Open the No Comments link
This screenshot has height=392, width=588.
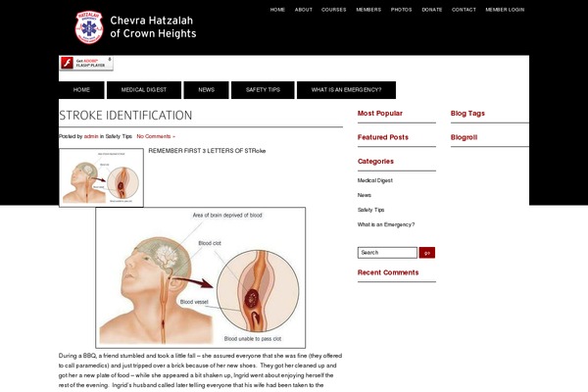(156, 136)
